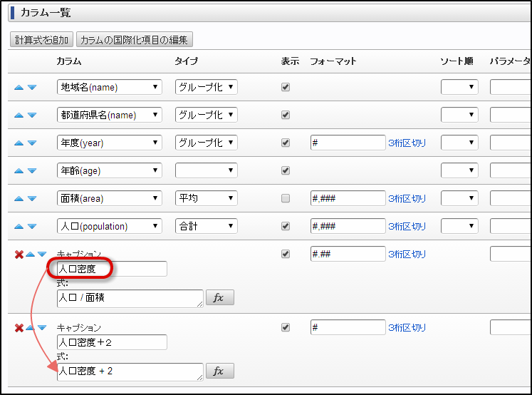Click カラムの国際化項目の編集 button
Viewport: 532px width, 395px height.
pyautogui.click(x=135, y=40)
